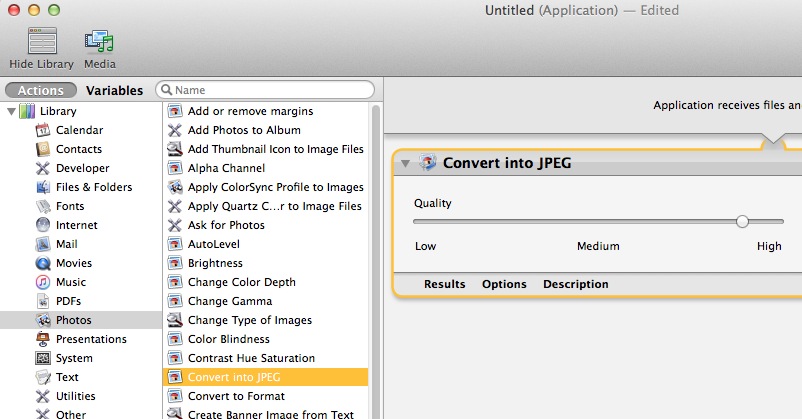Open the Music category icon
The image size is (802, 419).
[x=43, y=282]
